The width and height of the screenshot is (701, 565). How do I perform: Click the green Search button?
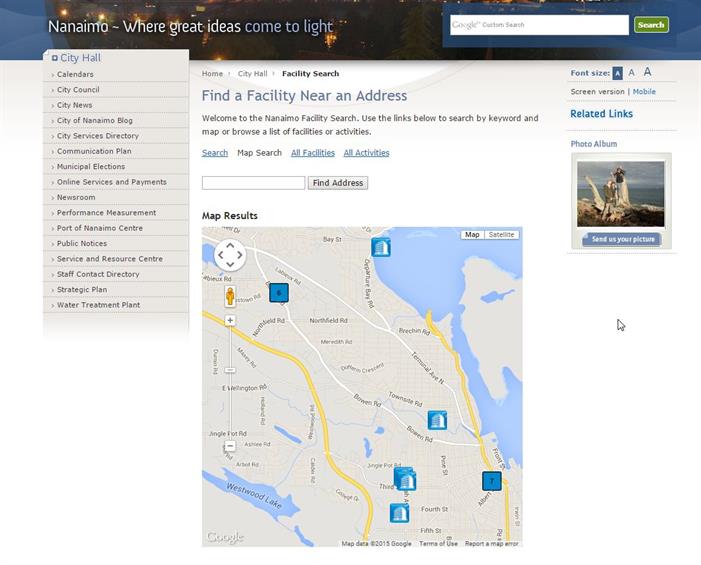point(651,25)
